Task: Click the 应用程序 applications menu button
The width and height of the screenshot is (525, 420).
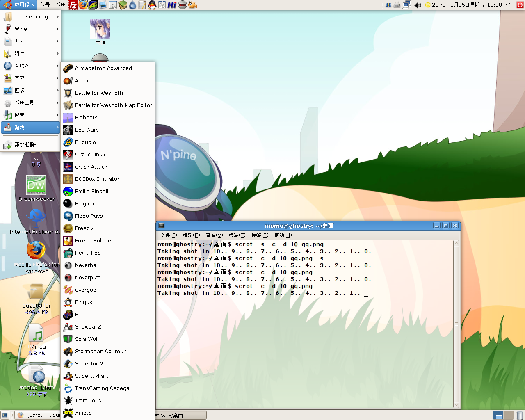Action: tap(19, 5)
